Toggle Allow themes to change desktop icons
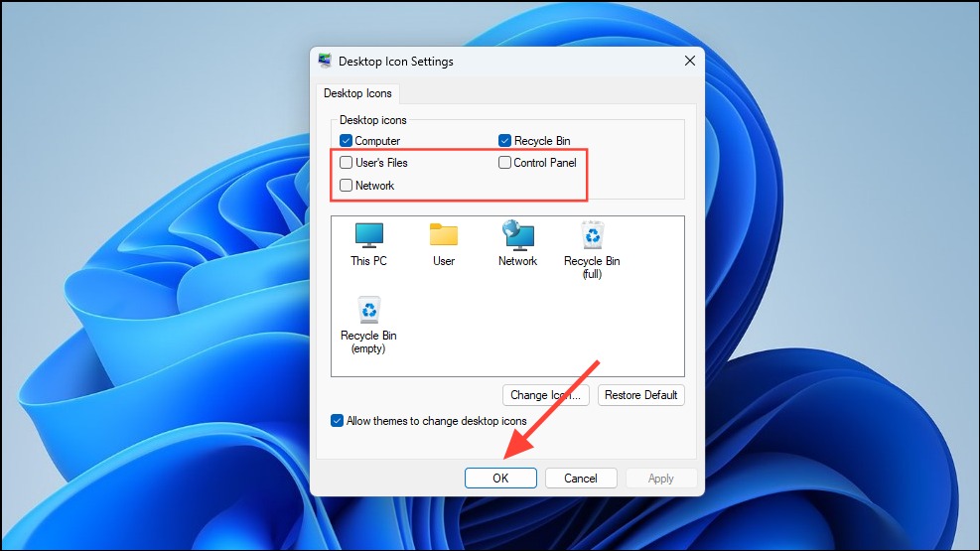Image resolution: width=980 pixels, height=551 pixels. tap(337, 420)
